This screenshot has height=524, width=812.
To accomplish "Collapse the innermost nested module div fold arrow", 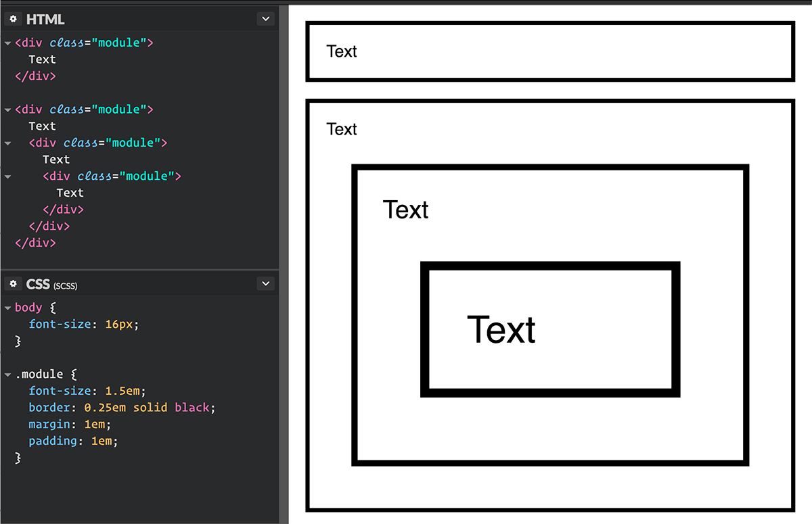I will [x=7, y=176].
